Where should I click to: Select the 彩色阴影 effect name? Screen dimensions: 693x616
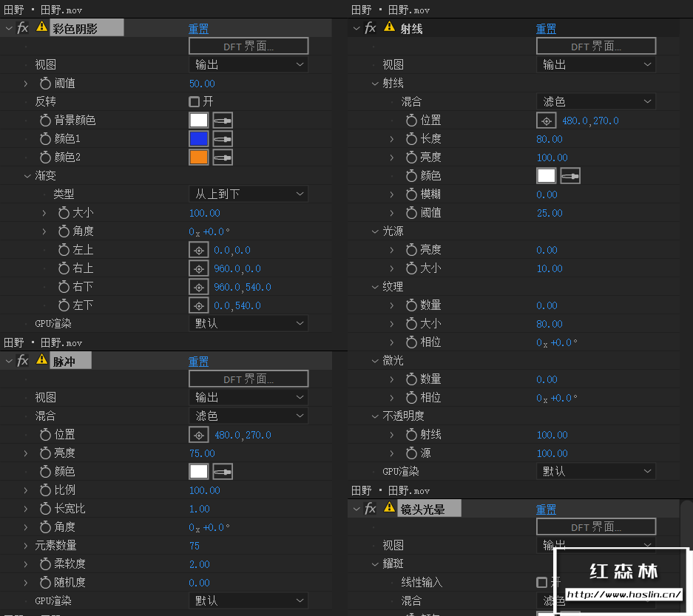pos(87,28)
